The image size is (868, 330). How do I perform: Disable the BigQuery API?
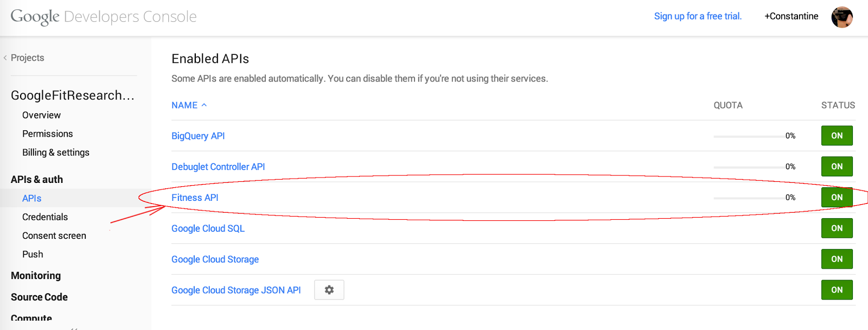(837, 136)
